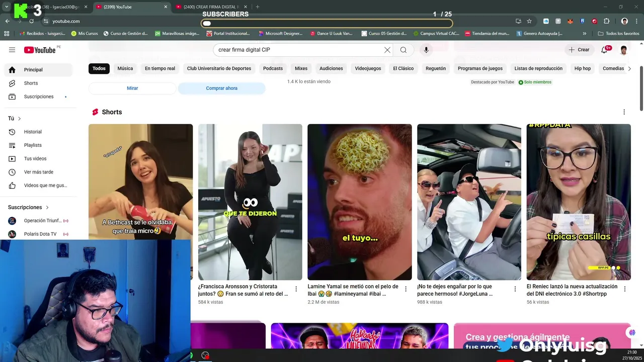Screen dimensions: 644x362
Task: Click the page vertical scrollbar
Action: [641, 88]
